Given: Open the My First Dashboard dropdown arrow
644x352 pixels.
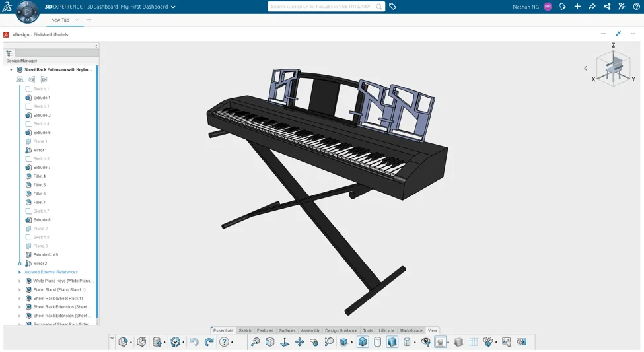Looking at the screenshot, I should tap(173, 7).
